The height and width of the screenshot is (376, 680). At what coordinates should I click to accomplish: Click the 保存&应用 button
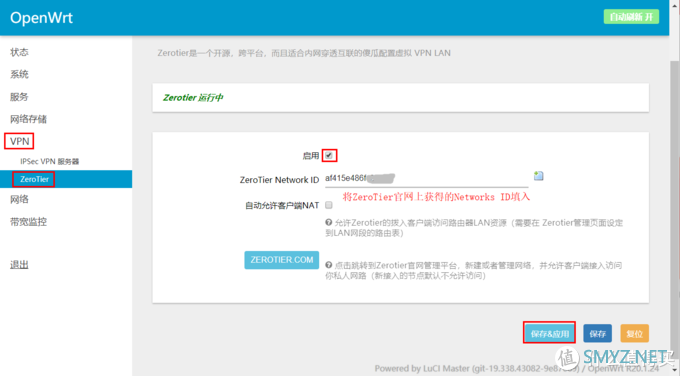pos(549,333)
